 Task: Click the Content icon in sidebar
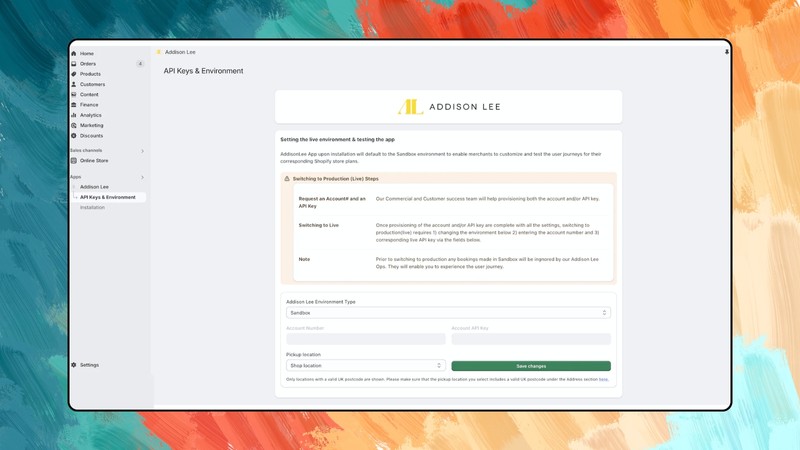73,94
